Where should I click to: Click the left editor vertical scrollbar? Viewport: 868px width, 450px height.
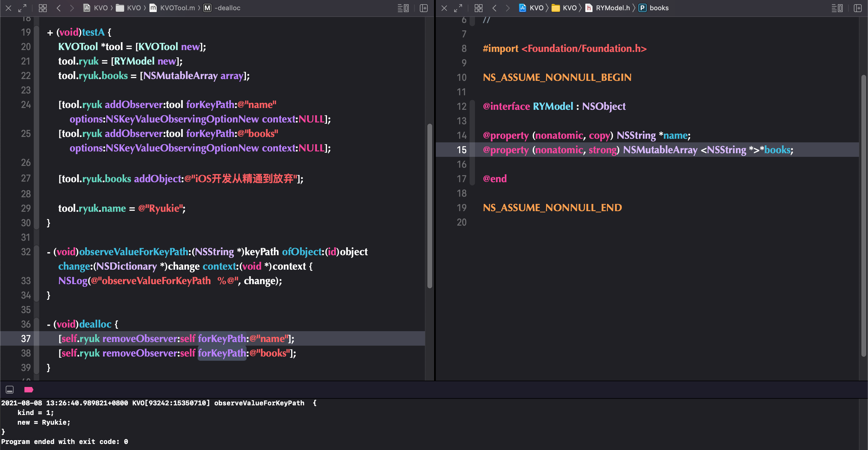429,206
